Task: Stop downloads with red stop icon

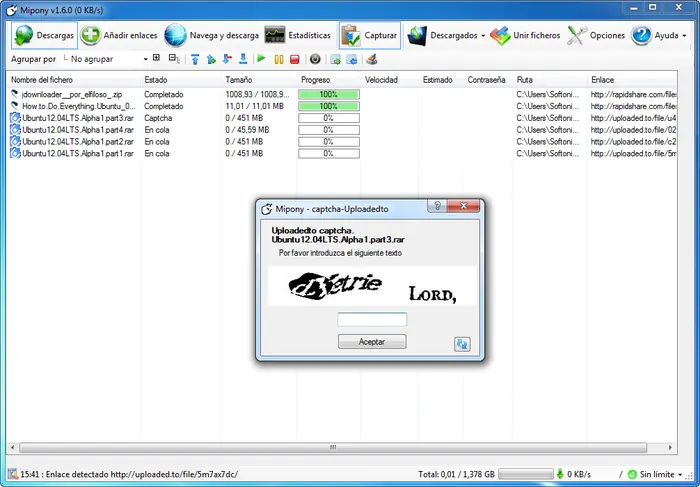Action: [295, 59]
